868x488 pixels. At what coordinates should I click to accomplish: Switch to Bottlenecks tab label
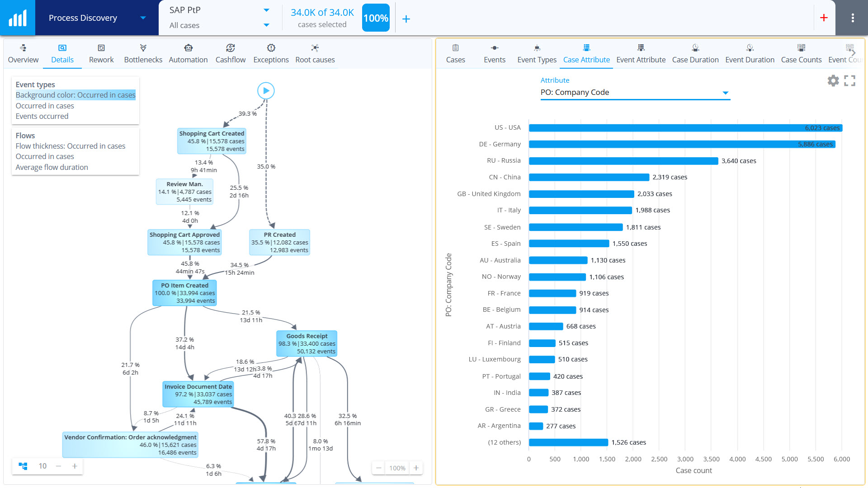[x=143, y=60]
